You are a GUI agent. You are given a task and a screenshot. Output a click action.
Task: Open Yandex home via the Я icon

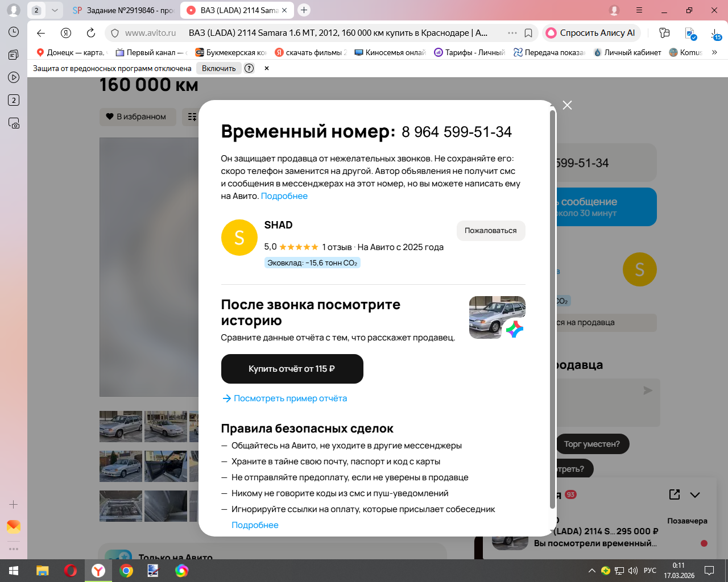pos(66,33)
